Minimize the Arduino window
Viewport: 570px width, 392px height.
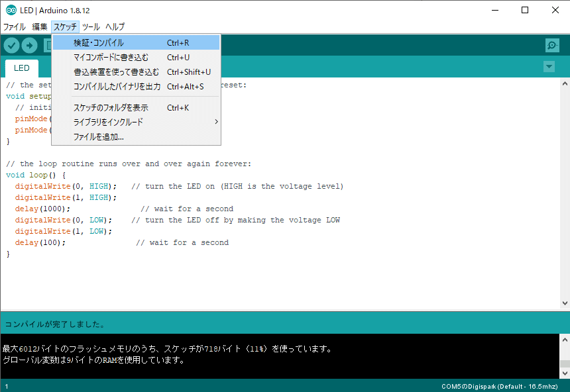[x=495, y=10]
